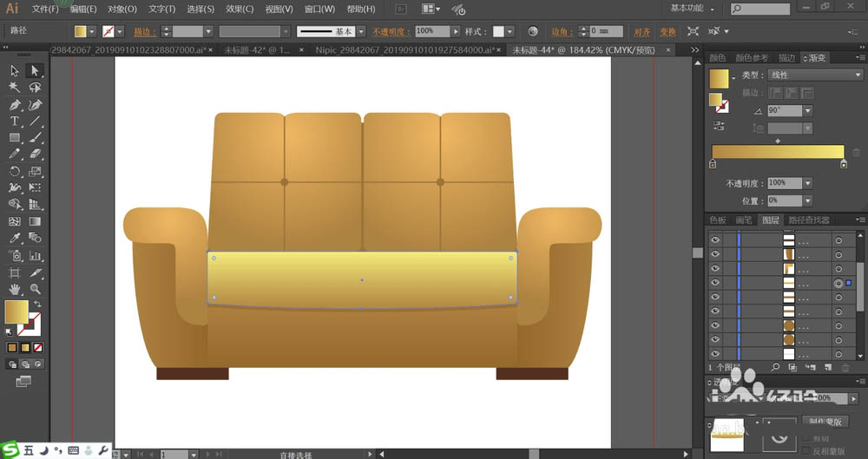Set fill mode to Gradient in toolbox
The width and height of the screenshot is (868, 459).
tap(25, 348)
